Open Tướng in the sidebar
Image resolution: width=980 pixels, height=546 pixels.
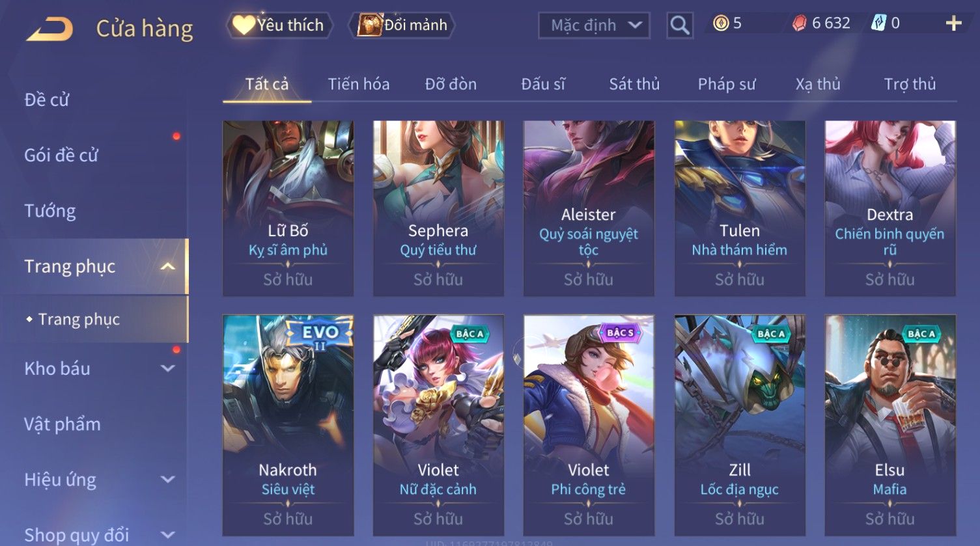50,211
